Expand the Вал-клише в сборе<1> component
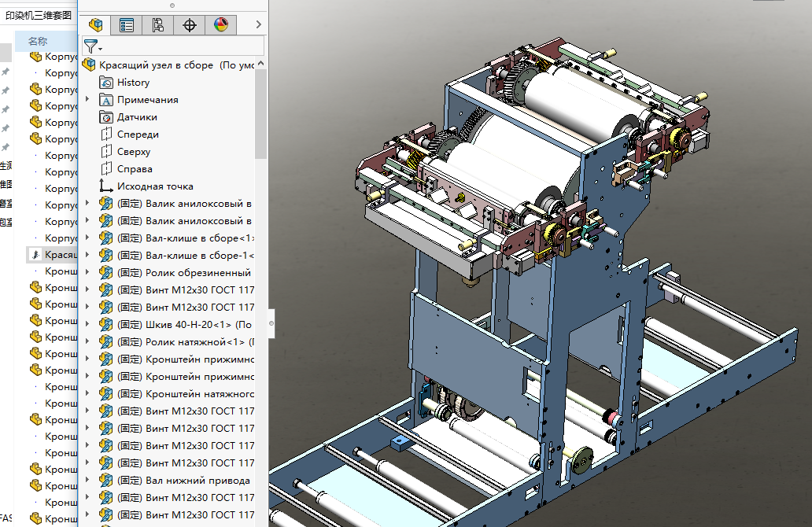Screen dimensions: 812x527 (x=87, y=238)
